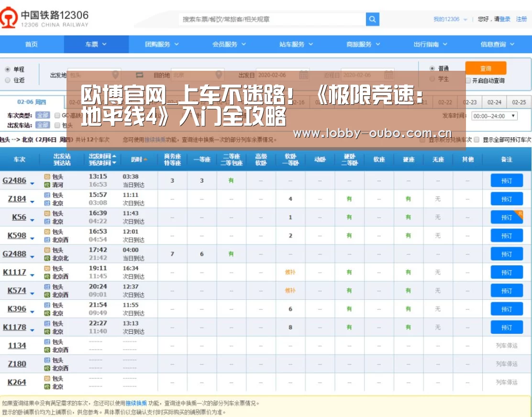This screenshot has width=532, height=417.
Task: Enable 开启自动查询 checkbox
Action: 468,81
